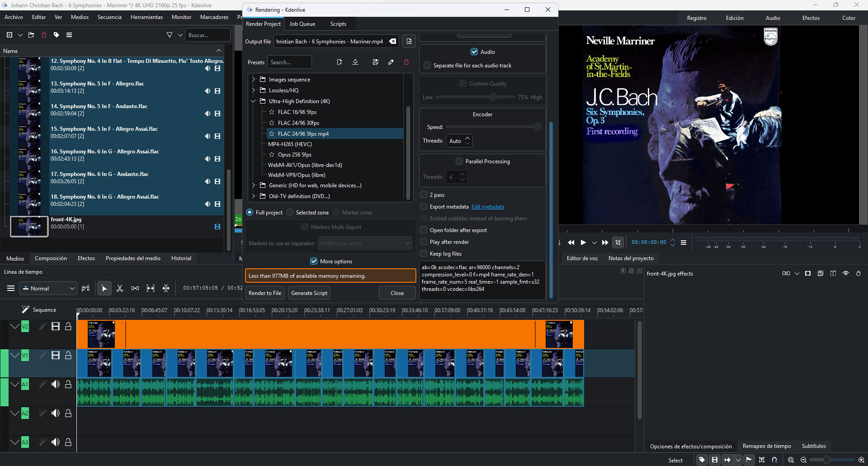Clear the output file name field
The width and height of the screenshot is (868, 466).
tap(393, 42)
